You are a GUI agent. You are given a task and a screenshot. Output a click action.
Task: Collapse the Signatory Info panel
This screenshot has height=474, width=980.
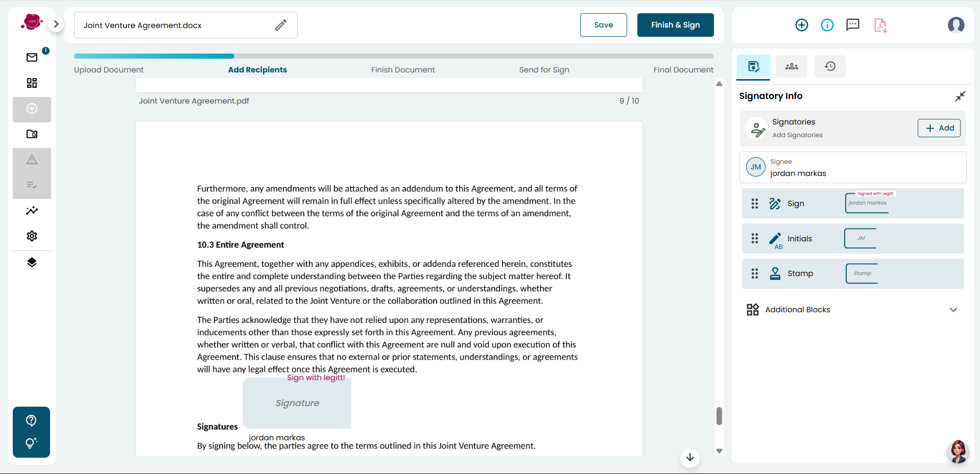[x=960, y=96]
